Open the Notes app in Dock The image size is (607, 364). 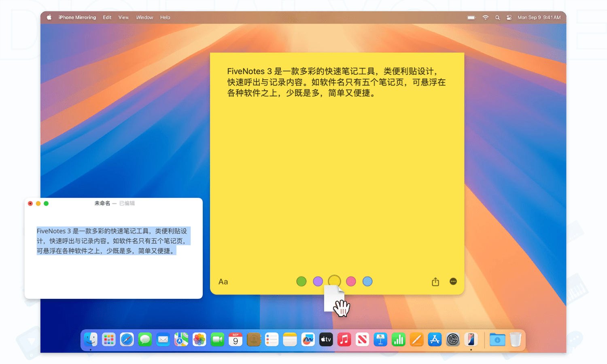290,340
